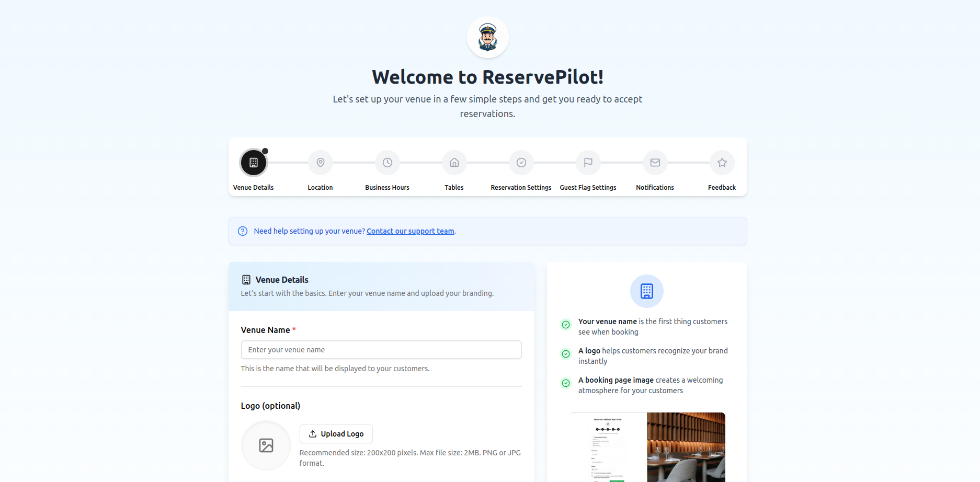The image size is (980, 482).
Task: Select the image placeholder icon under Logo
Action: [x=266, y=445]
